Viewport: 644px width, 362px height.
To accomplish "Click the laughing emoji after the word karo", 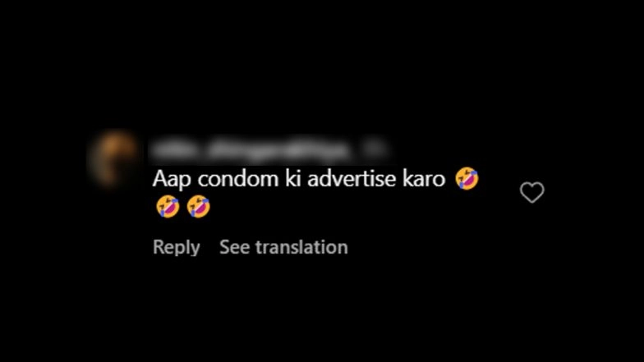I will tap(467, 179).
